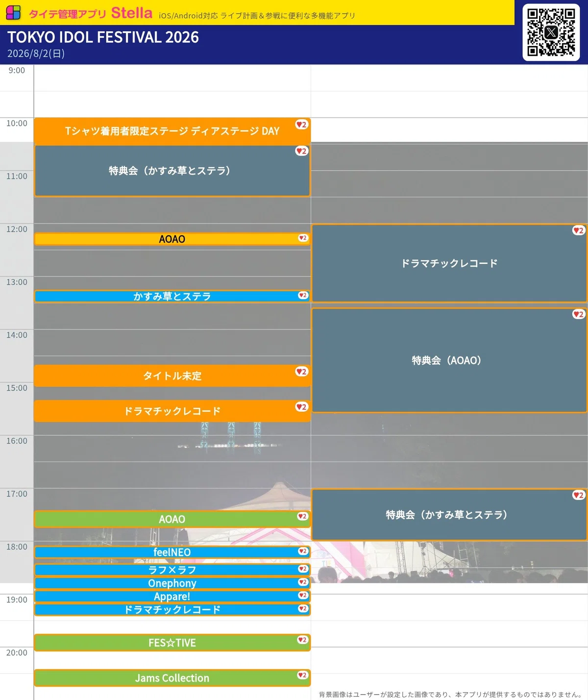Viewport: 588px width, 700px height.
Task: Click the 9:00 time label
Action: pos(17,70)
